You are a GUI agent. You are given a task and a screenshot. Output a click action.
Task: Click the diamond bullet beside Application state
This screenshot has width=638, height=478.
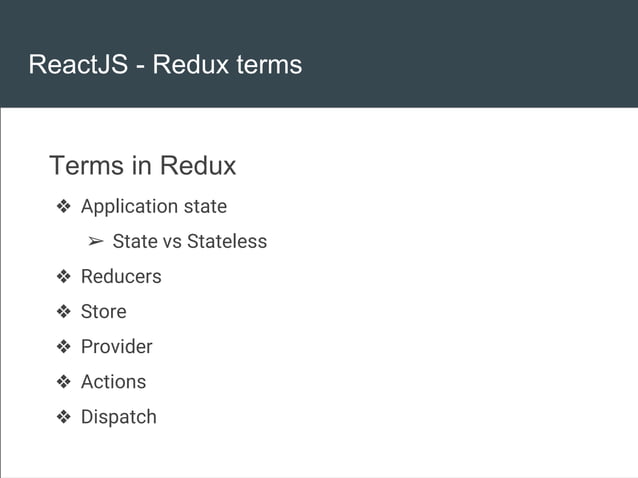coord(63,206)
